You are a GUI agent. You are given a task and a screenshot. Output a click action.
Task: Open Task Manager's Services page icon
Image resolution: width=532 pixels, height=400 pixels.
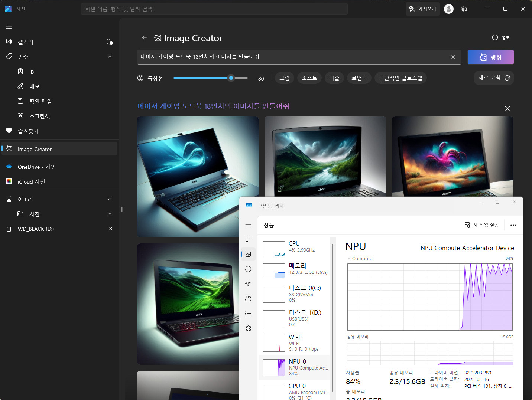click(x=248, y=328)
